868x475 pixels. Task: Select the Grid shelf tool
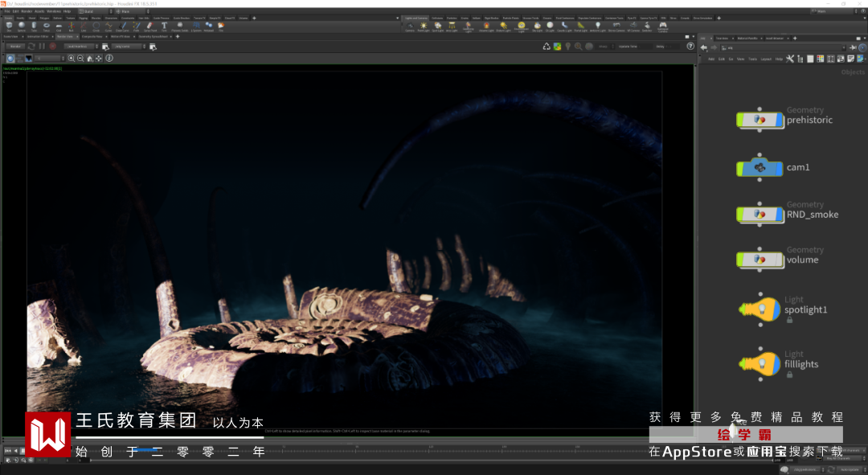click(x=59, y=26)
